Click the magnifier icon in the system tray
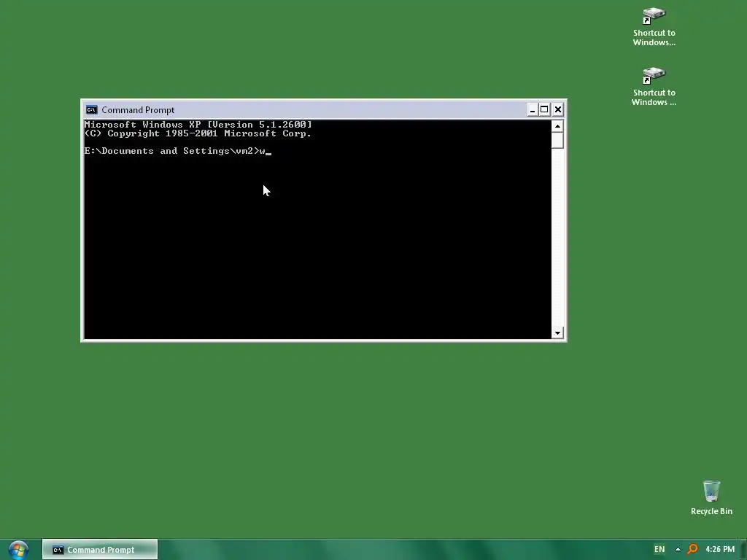The image size is (747, 560). [692, 550]
